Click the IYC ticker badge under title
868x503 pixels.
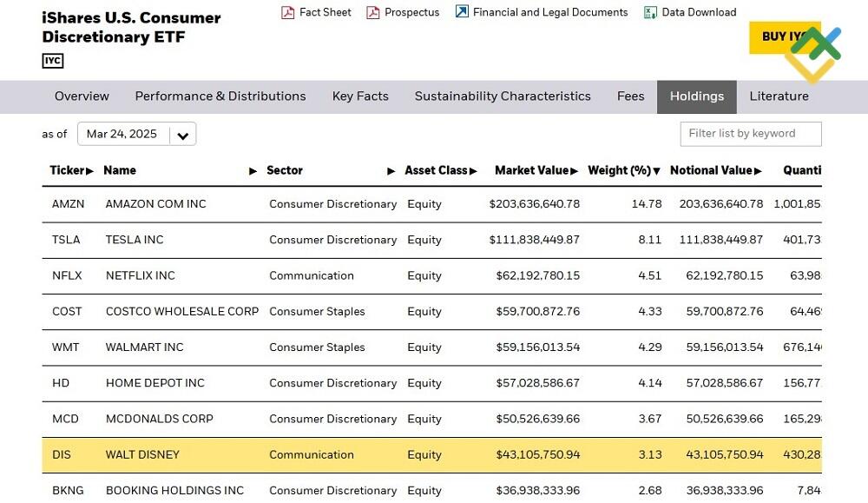tap(53, 61)
